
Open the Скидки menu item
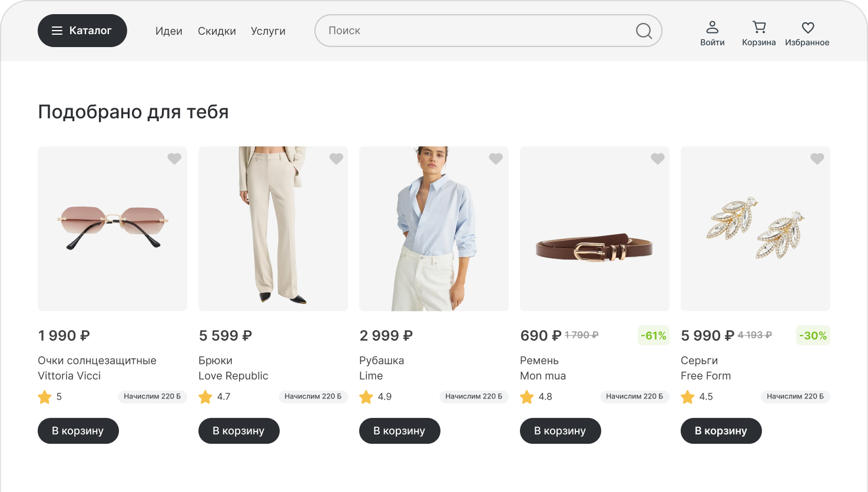coord(217,31)
